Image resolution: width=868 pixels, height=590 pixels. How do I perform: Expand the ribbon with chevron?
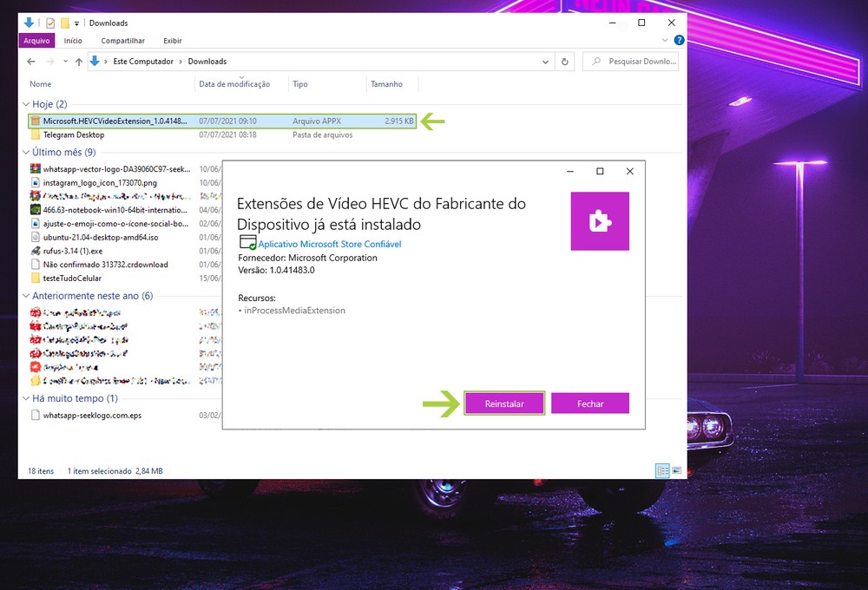click(665, 40)
